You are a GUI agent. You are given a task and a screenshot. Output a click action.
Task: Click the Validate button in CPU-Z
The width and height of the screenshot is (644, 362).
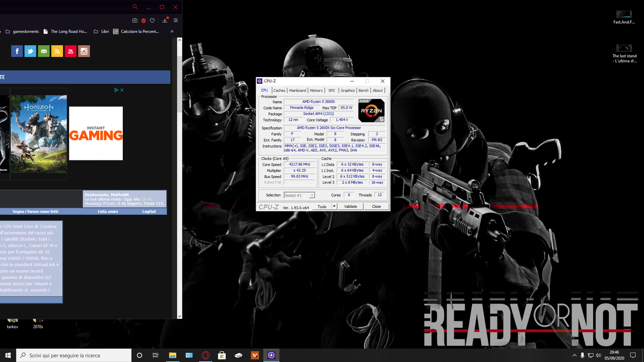(x=350, y=207)
